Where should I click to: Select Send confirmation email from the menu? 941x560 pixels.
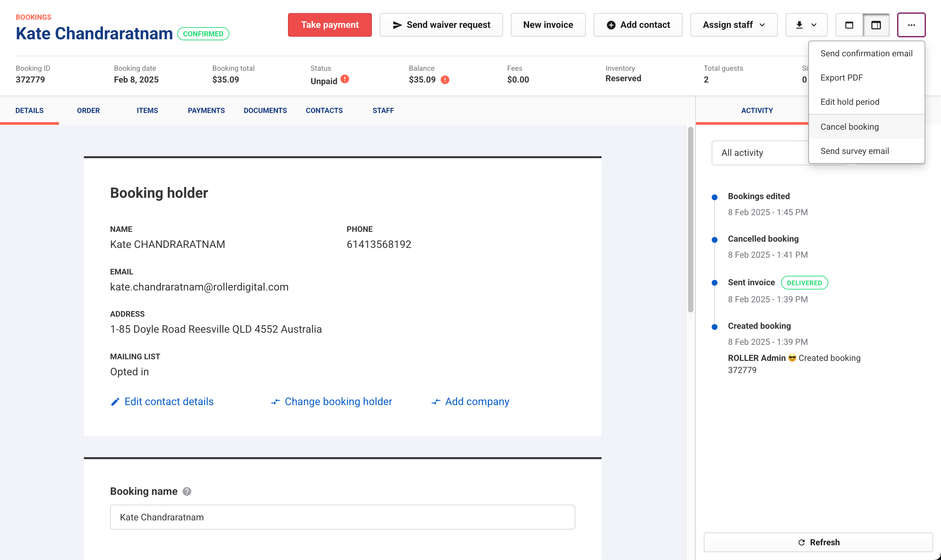(x=866, y=54)
